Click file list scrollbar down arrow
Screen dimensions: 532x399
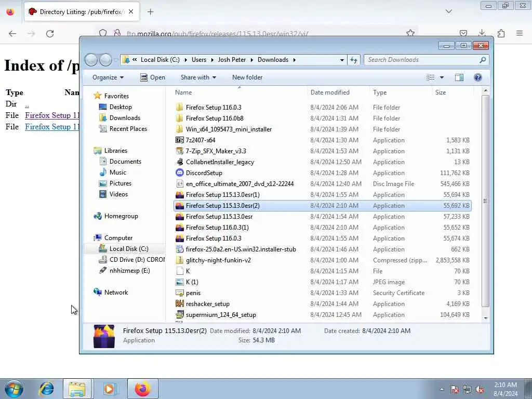pos(486,318)
